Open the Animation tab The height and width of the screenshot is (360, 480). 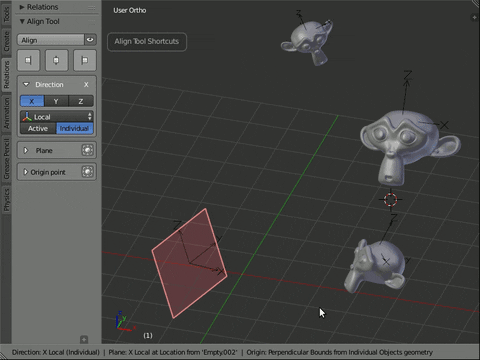pyautogui.click(x=6, y=114)
